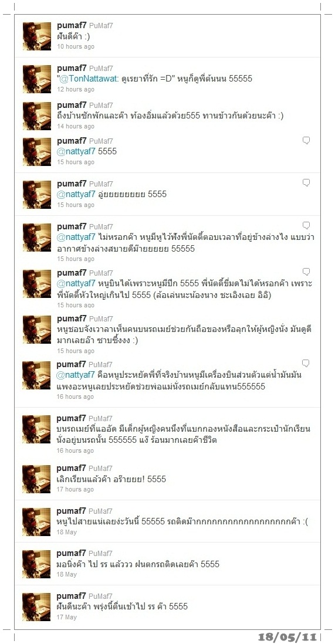Open the '12 hours ago' timestamp link
Image resolution: width=335 pixels, height=644 pixels.
[x=76, y=90]
